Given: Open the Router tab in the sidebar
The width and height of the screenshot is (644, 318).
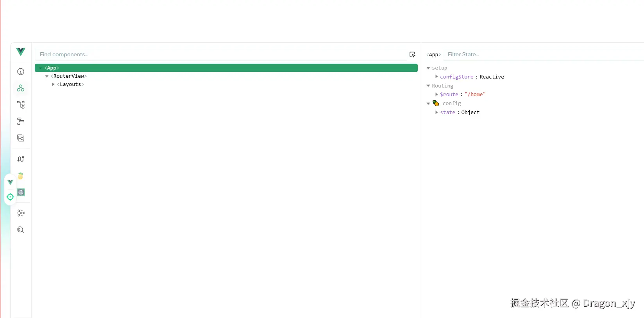Looking at the screenshot, I should tap(21, 159).
